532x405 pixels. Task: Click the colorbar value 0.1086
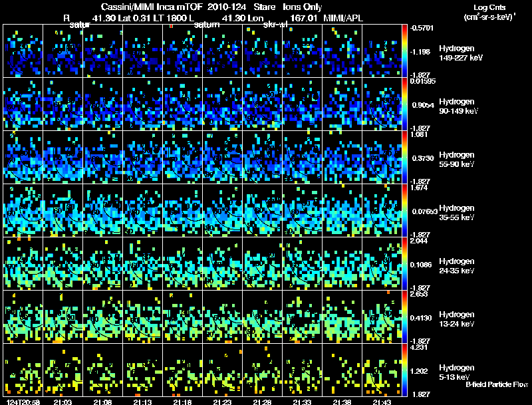(x=421, y=265)
